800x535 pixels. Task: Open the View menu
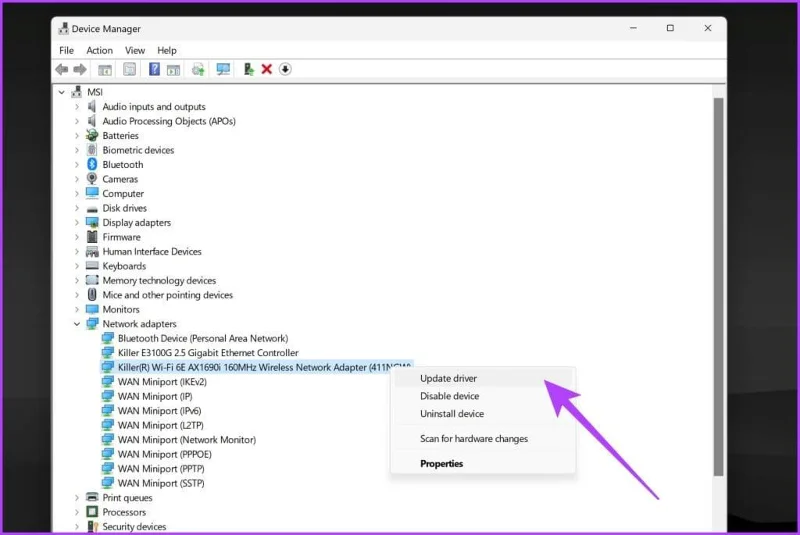135,50
